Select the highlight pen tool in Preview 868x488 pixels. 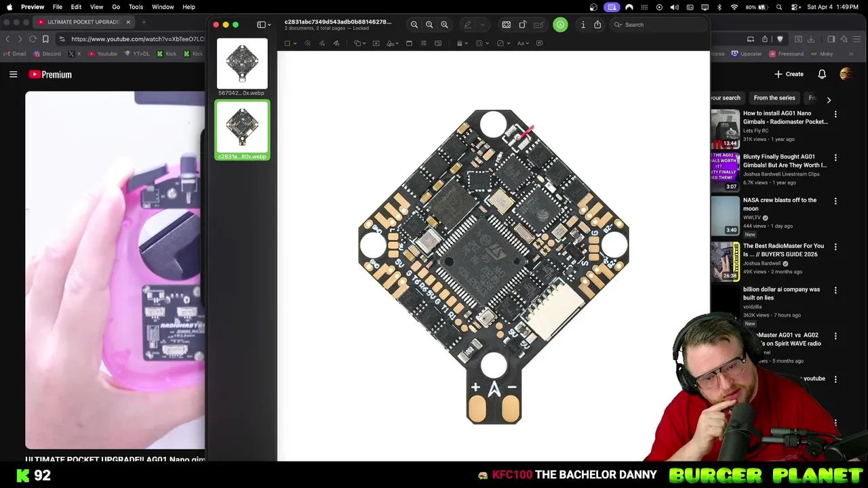click(x=467, y=24)
